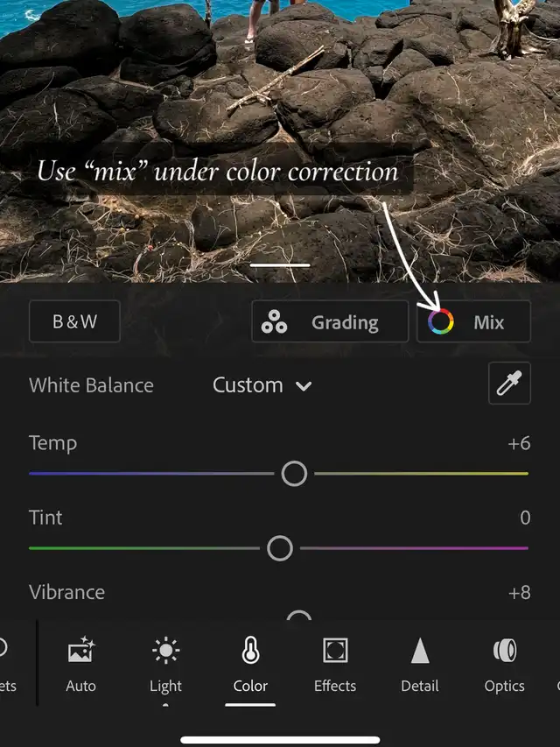Open the Auto enhance tool
560x747 pixels.
[81, 650]
